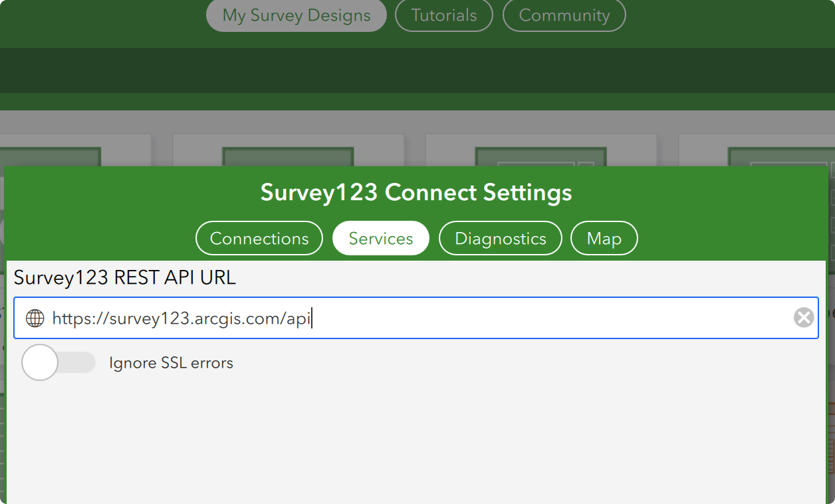The image size is (835, 504).
Task: Select the URL text https://survey123.arcgis.com/api
Action: [x=183, y=318]
